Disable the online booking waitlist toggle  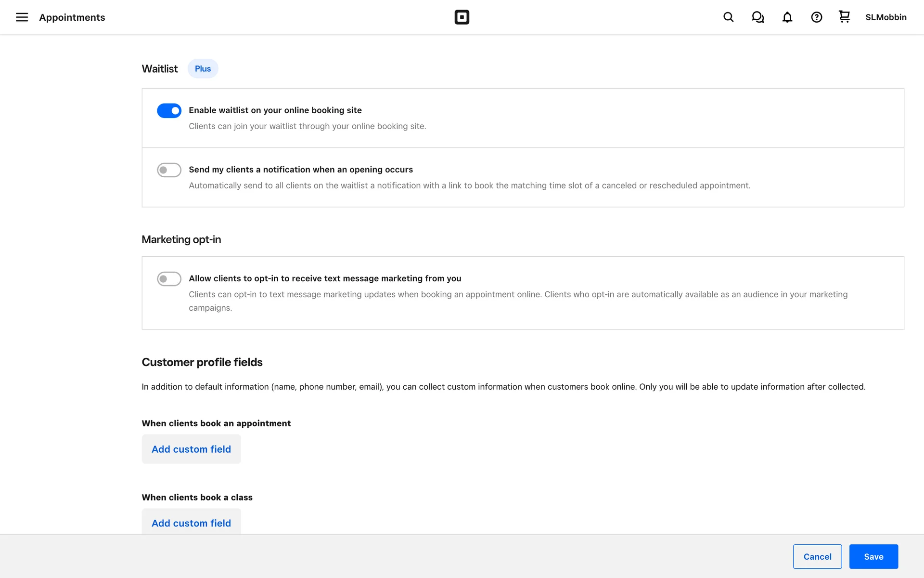(x=169, y=111)
